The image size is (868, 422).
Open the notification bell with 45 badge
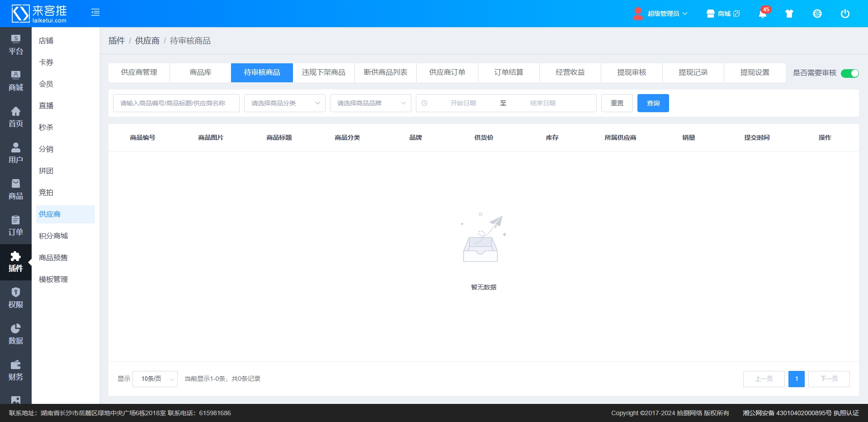tap(763, 14)
